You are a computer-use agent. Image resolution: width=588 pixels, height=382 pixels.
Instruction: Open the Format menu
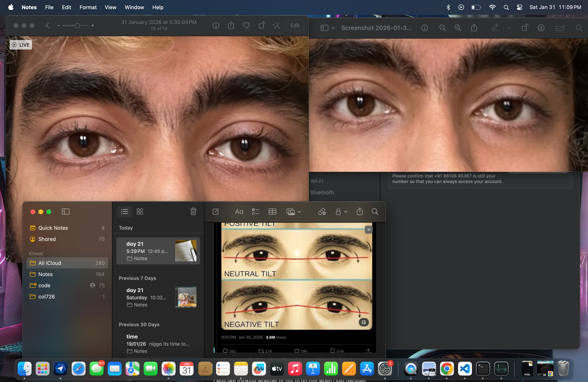point(88,7)
